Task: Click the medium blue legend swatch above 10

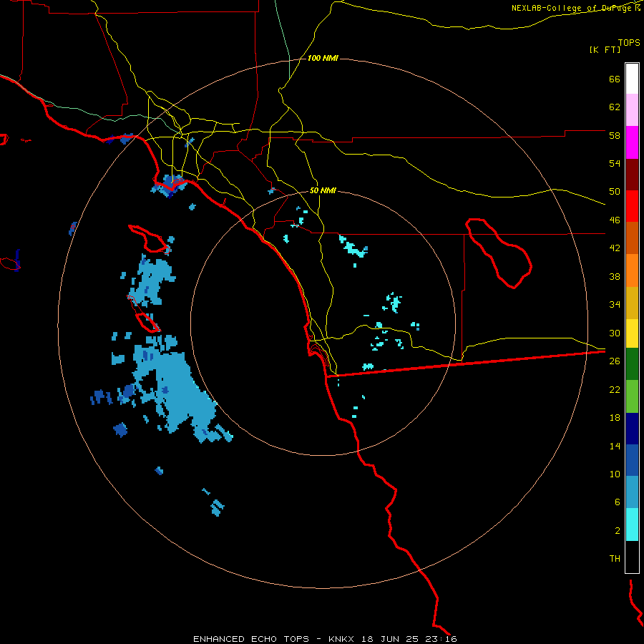Action: pyautogui.click(x=632, y=460)
